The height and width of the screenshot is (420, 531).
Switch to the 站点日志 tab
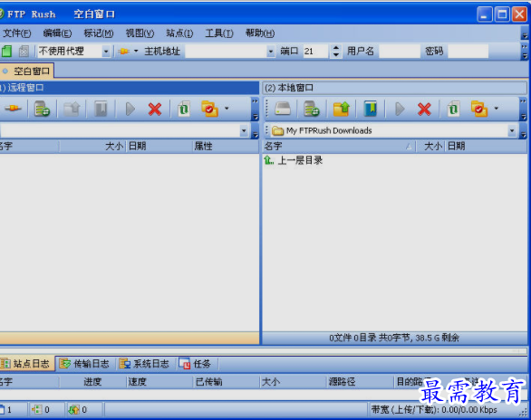pos(26,364)
